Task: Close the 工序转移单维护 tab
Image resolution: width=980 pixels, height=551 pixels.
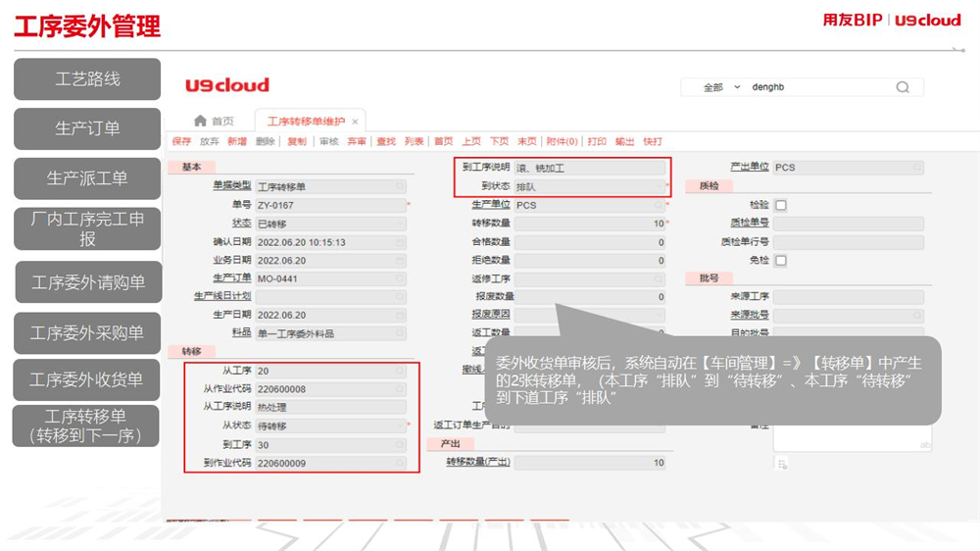Action: click(x=355, y=122)
